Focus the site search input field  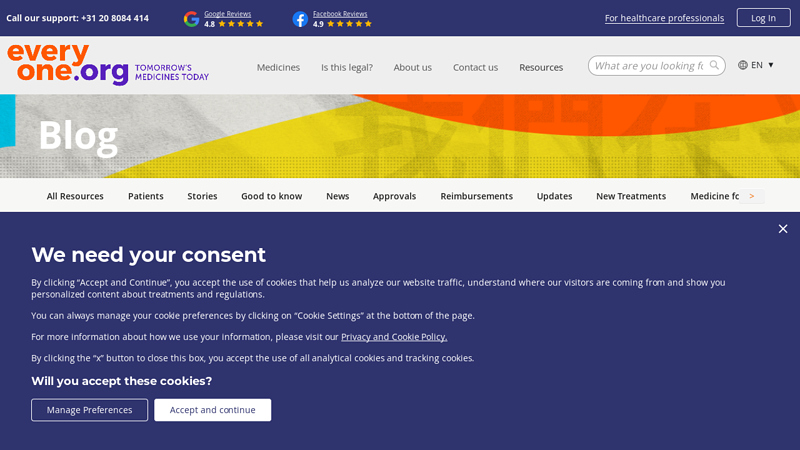point(649,65)
